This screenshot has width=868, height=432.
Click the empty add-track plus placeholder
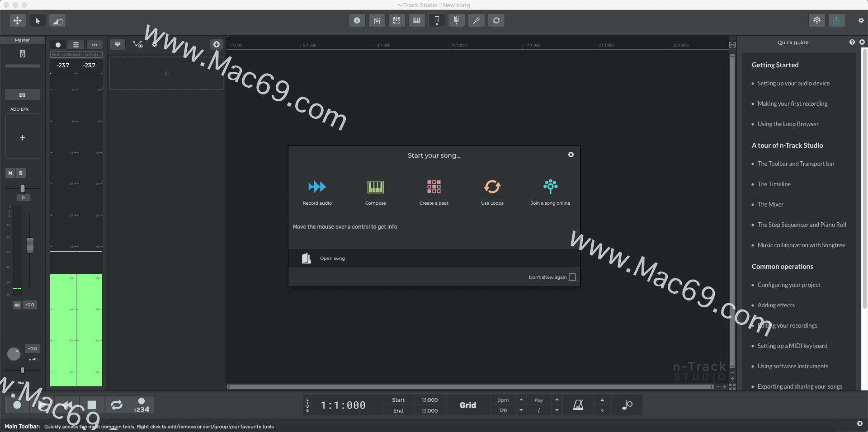coord(166,73)
